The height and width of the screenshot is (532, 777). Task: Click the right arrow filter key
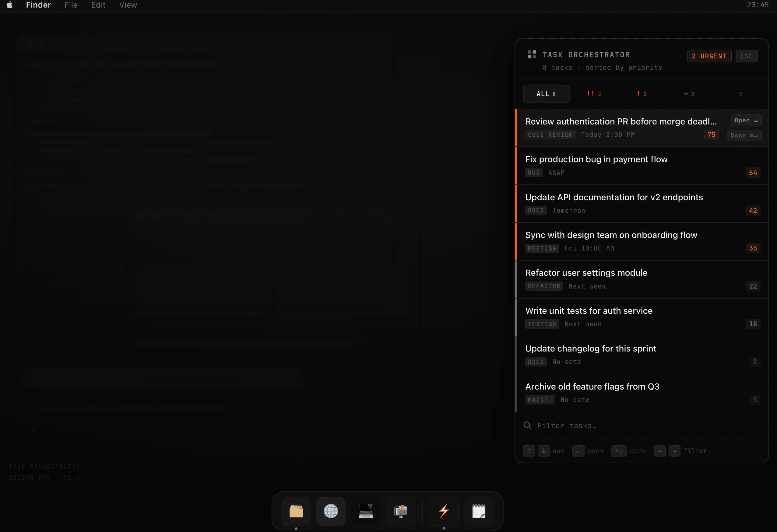[x=674, y=451]
